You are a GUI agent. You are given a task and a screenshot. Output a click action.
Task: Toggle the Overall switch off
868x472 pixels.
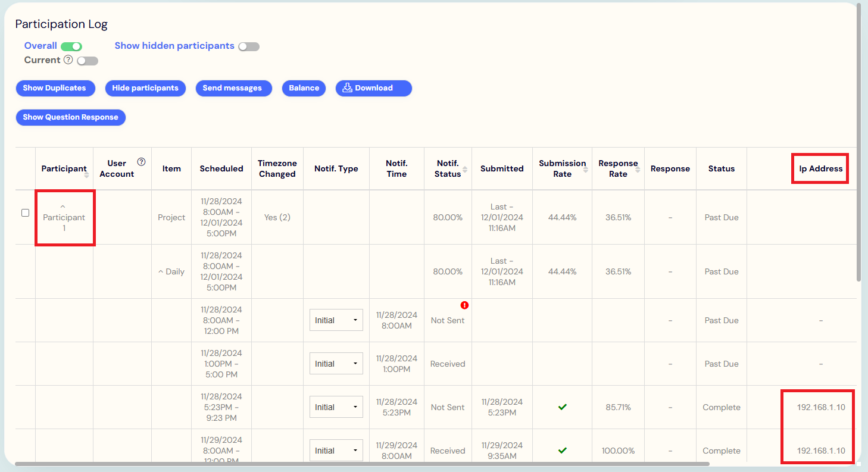(71, 46)
